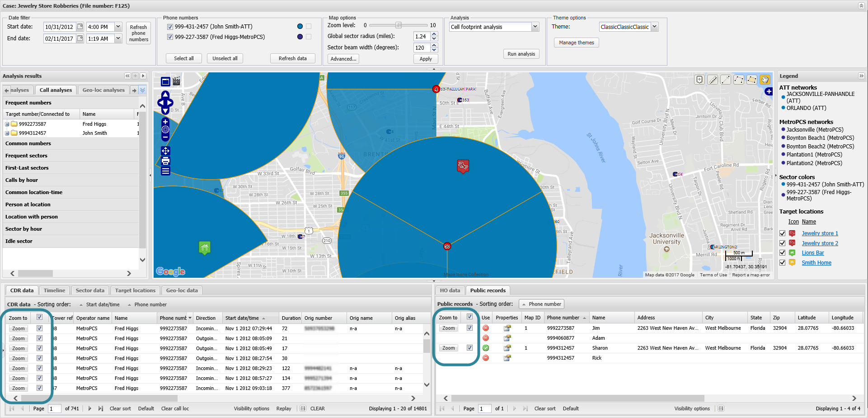Click the add marker tool on map

coord(699,80)
